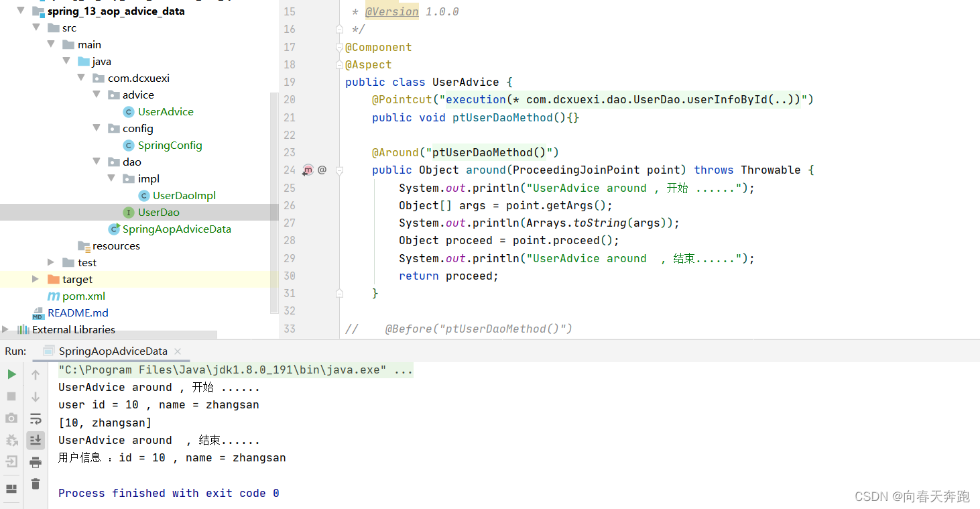
Task: Click the blue java source folder icon
Action: (x=84, y=61)
